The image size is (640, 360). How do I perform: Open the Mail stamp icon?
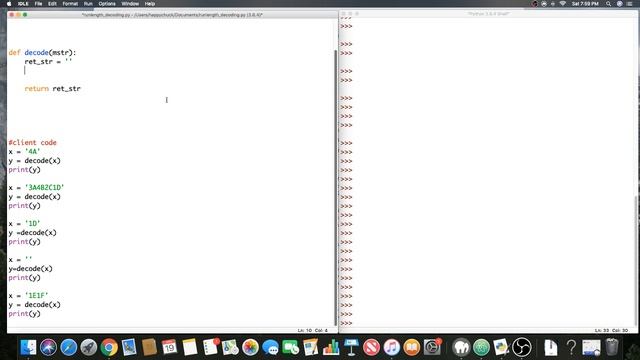pyautogui.click(x=129, y=347)
